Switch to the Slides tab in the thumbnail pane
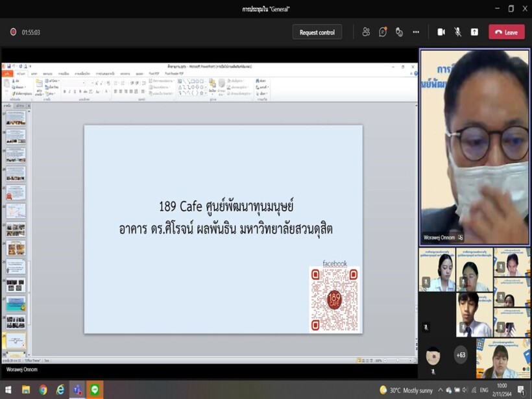 point(6,106)
